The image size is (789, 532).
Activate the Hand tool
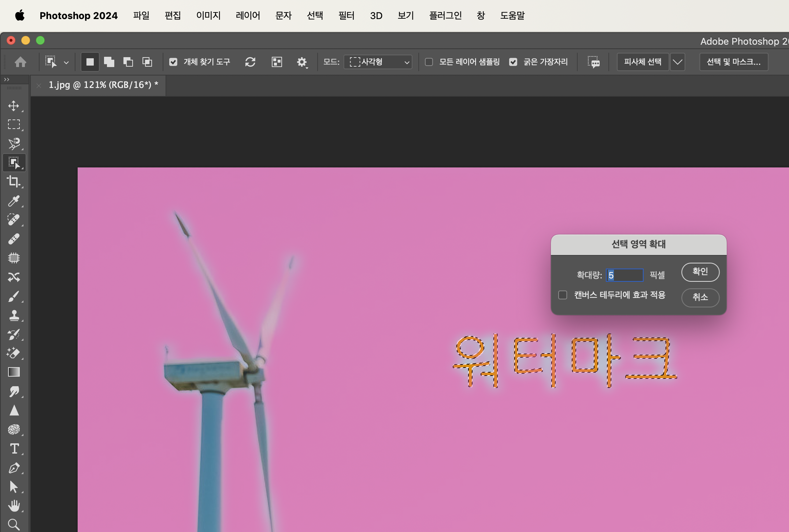coord(14,506)
